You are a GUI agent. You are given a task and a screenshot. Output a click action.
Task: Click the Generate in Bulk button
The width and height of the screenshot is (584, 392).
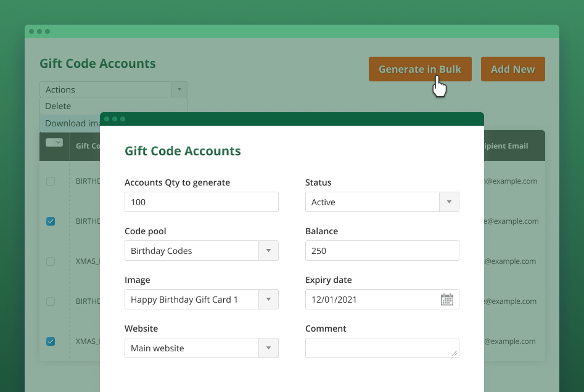pyautogui.click(x=420, y=68)
